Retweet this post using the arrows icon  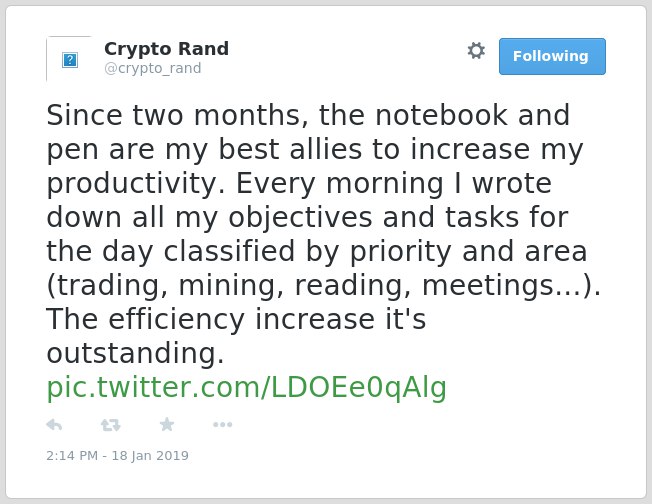click(x=111, y=425)
